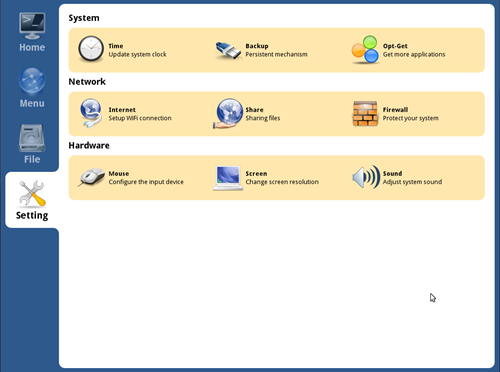Viewport: 500px width, 372px height.
Task: Click the Backup title text
Action: pos(257,46)
